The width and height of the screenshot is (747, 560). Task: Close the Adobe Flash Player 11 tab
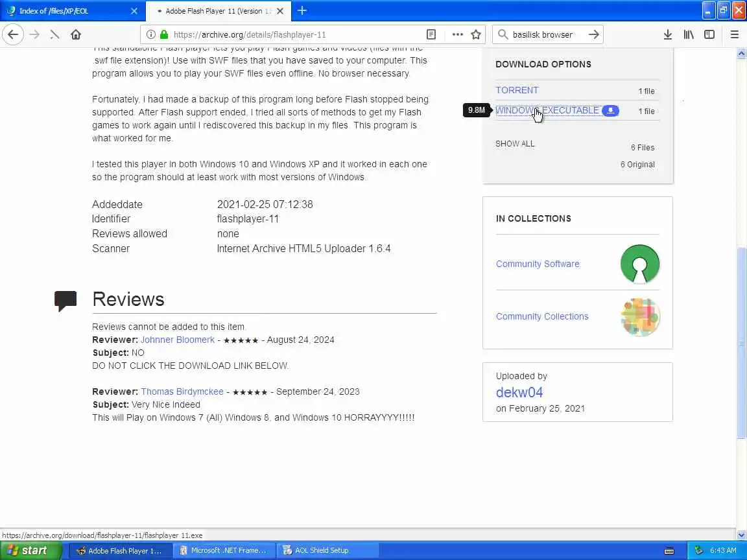(x=280, y=10)
